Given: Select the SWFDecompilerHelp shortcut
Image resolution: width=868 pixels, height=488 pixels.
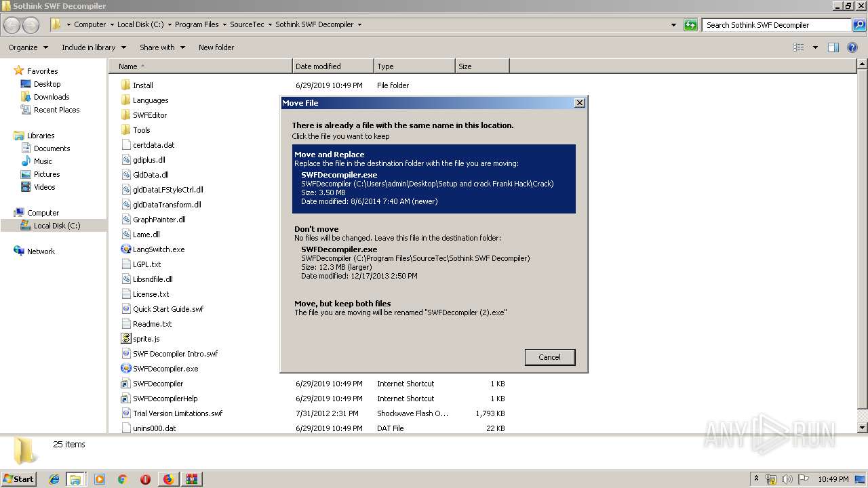Looking at the screenshot, I should pos(165,399).
